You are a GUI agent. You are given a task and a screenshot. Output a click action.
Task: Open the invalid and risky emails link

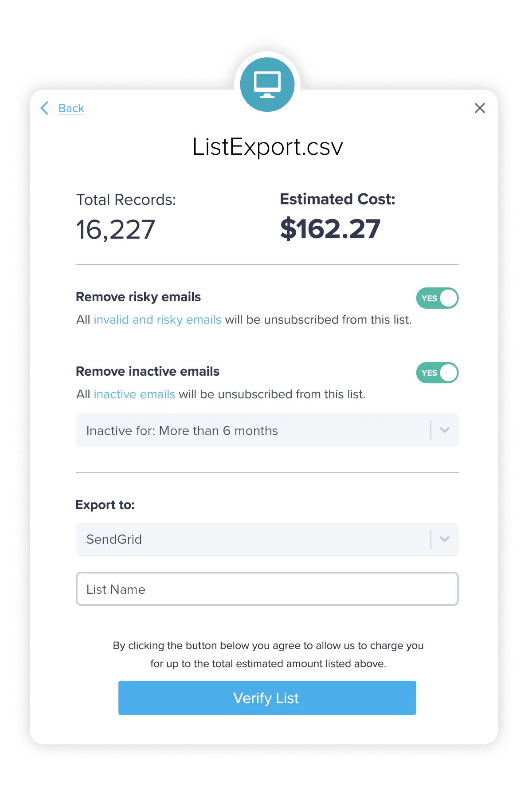tap(157, 320)
